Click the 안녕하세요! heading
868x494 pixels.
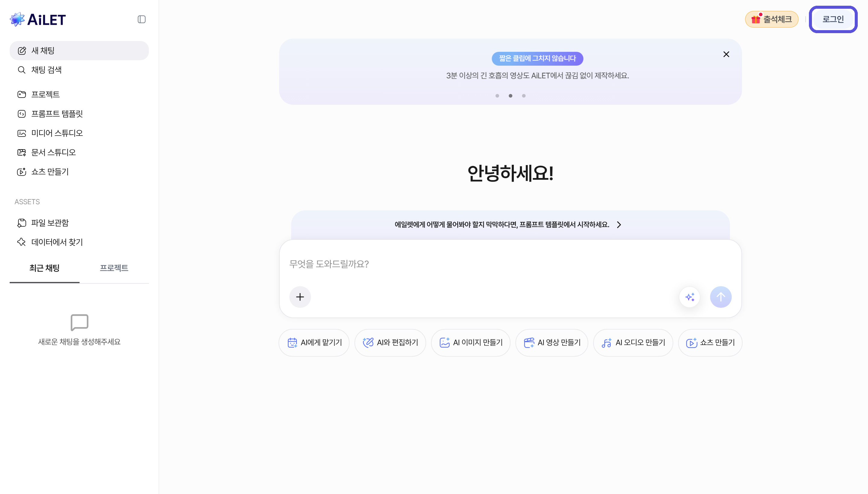point(510,173)
